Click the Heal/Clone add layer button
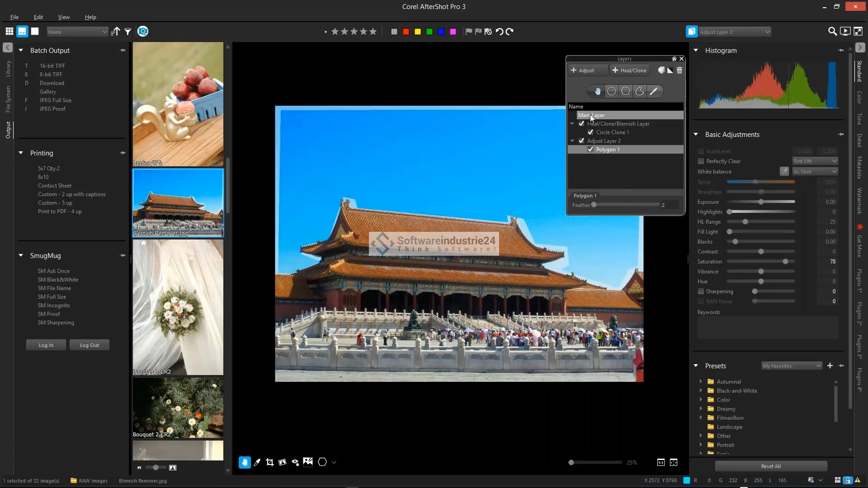Viewport: 868px width, 488px height. coord(629,70)
